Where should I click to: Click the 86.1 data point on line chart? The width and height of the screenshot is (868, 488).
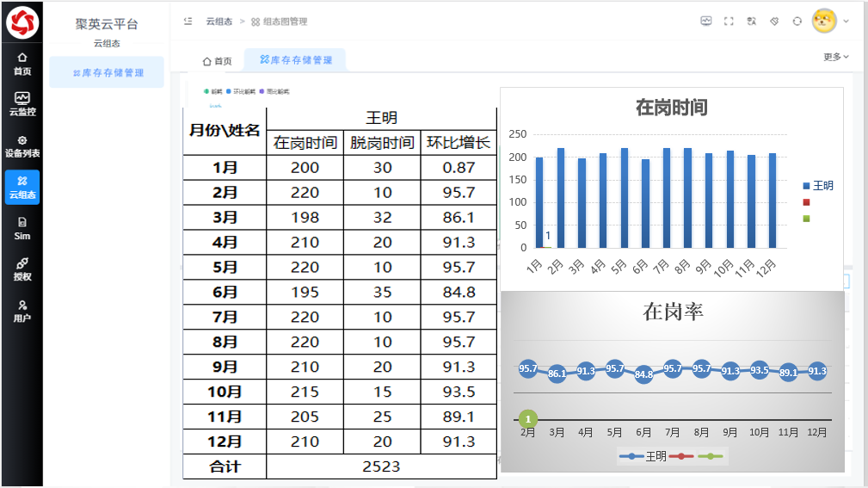click(x=557, y=374)
